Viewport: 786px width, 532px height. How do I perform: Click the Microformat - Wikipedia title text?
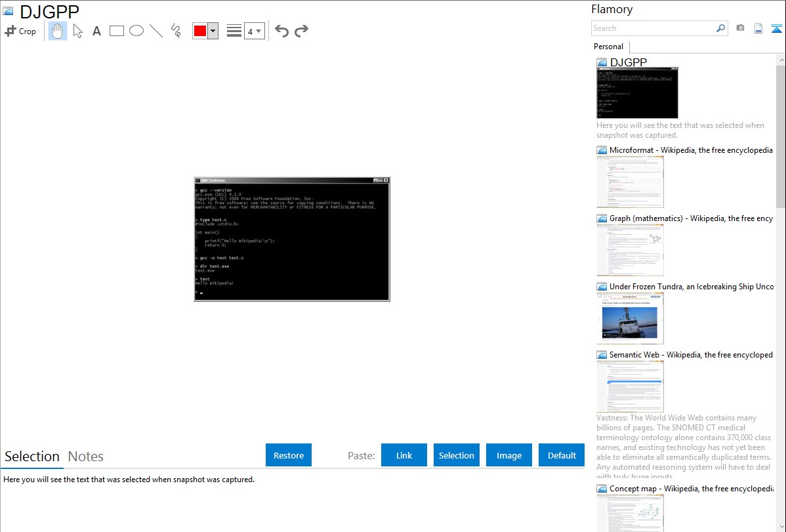pos(691,150)
